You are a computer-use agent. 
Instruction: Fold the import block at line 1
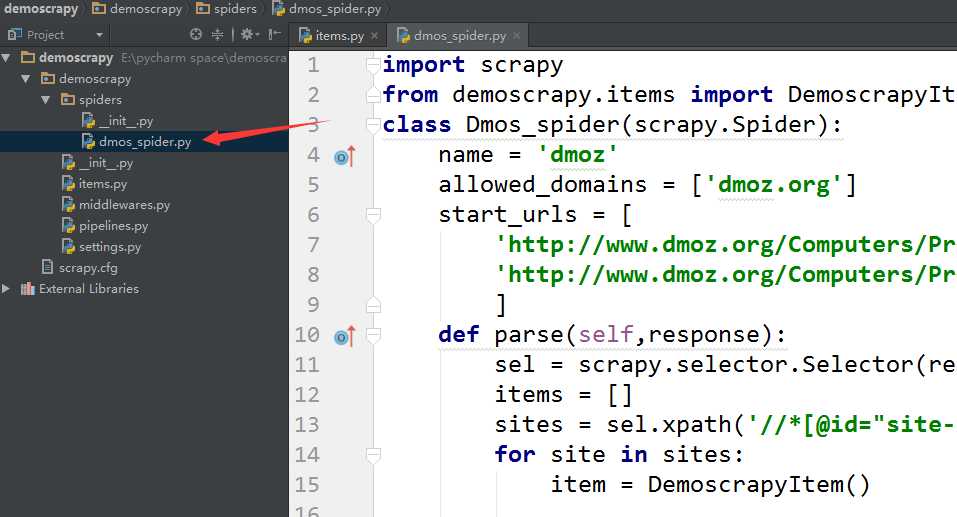[373, 65]
